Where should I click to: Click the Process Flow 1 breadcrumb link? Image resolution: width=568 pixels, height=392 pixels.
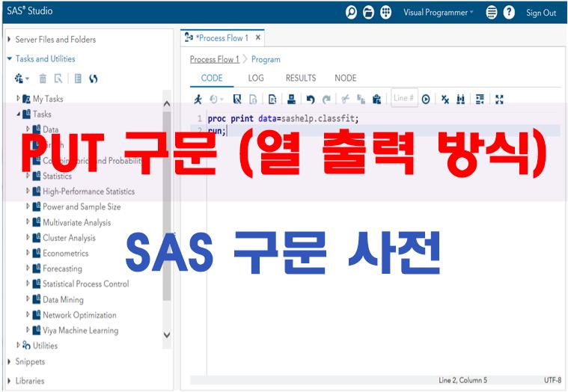215,59
